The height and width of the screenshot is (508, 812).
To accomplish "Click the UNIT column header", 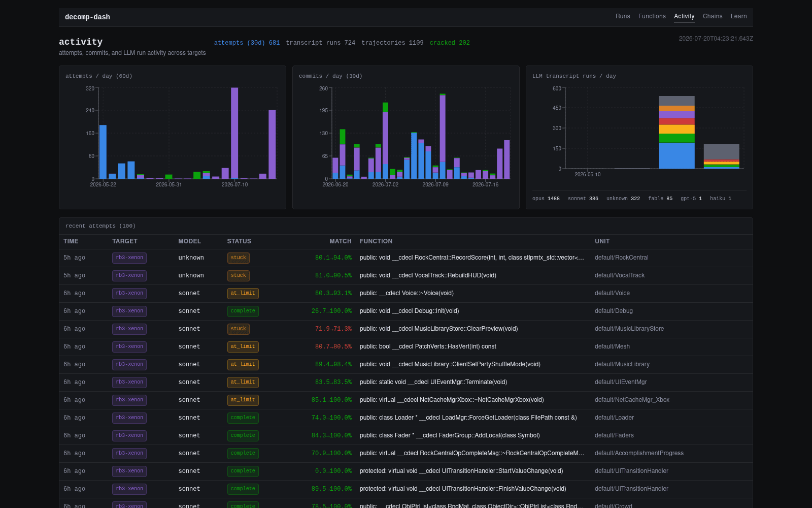I will coord(602,241).
